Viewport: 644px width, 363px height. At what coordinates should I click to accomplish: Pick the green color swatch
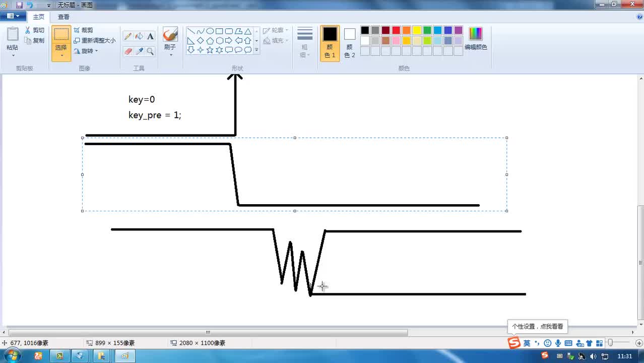[427, 30]
